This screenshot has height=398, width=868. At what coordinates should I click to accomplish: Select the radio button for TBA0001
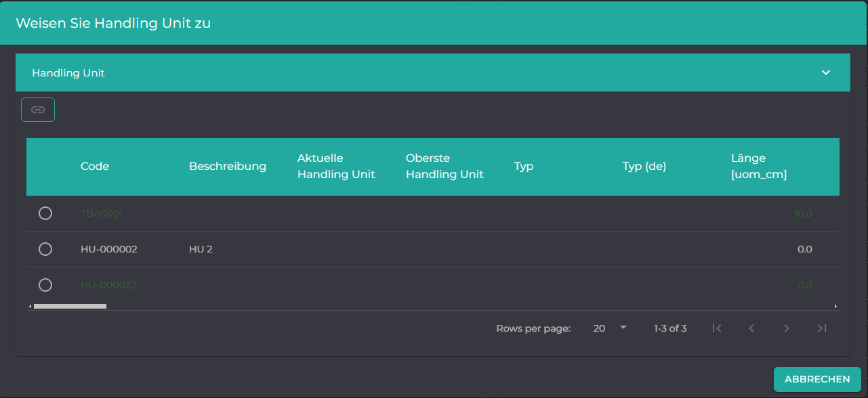pos(45,213)
